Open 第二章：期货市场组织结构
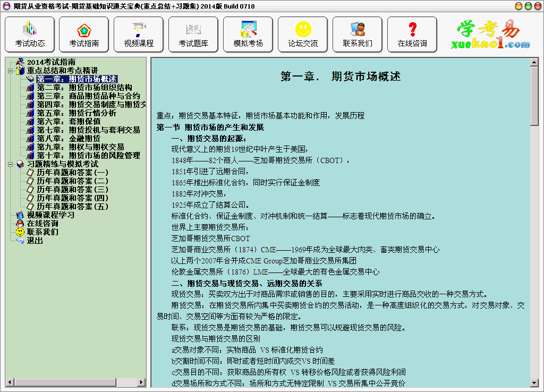 (84, 88)
